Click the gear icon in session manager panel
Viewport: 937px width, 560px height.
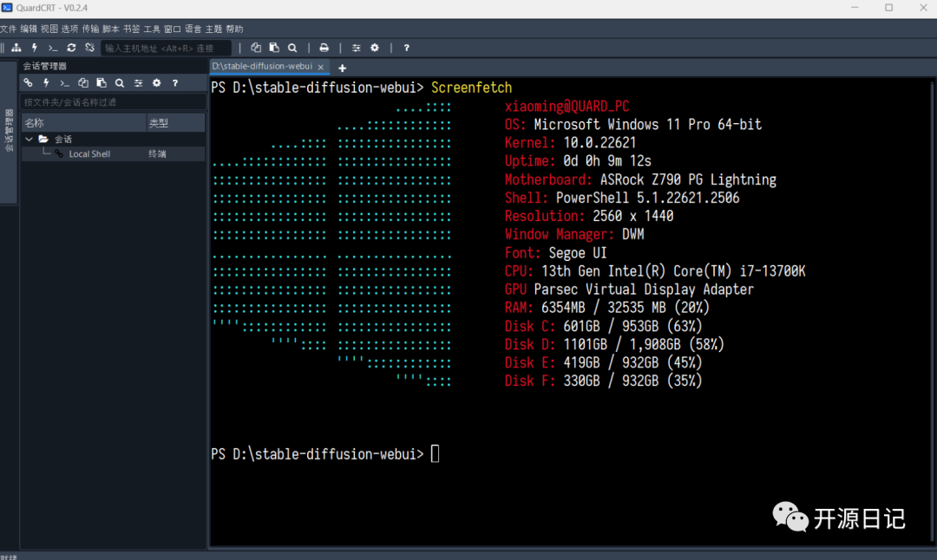[x=156, y=83]
